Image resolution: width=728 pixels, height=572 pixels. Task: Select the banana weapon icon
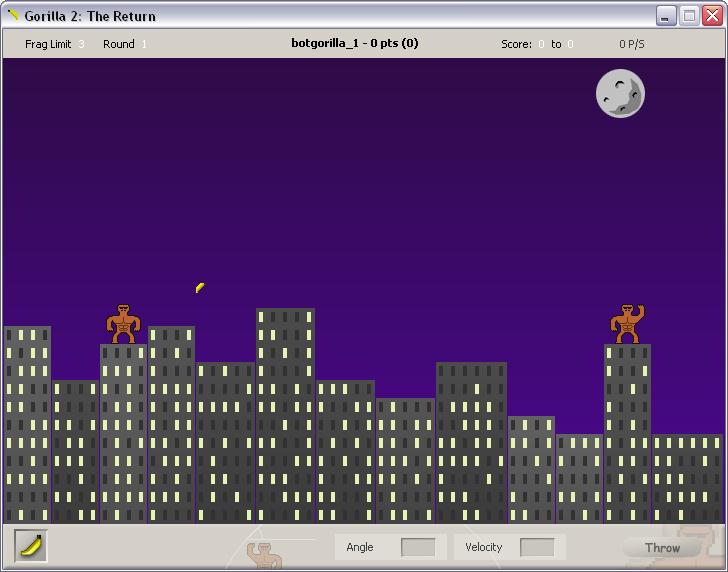tap(31, 546)
